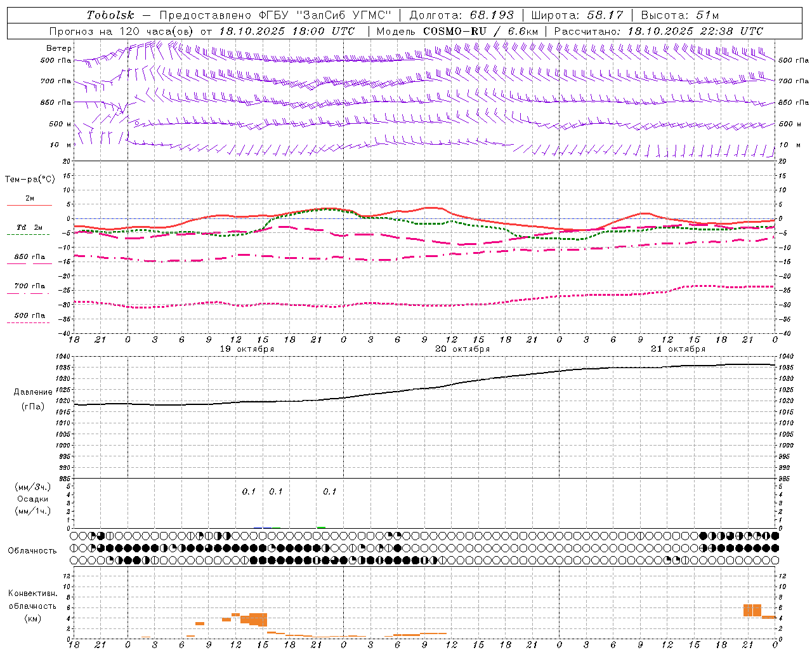Click the Широта: 58.17 value
Viewport: 812px width, 650px height.
click(x=577, y=15)
